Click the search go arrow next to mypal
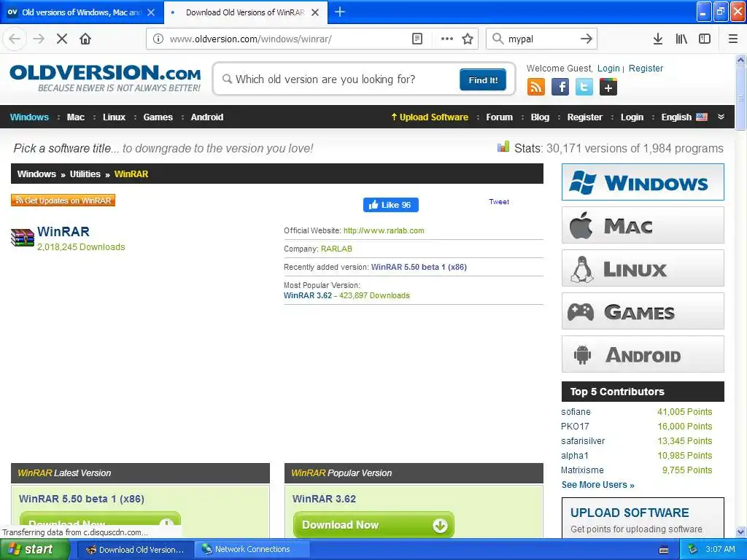 (x=587, y=39)
